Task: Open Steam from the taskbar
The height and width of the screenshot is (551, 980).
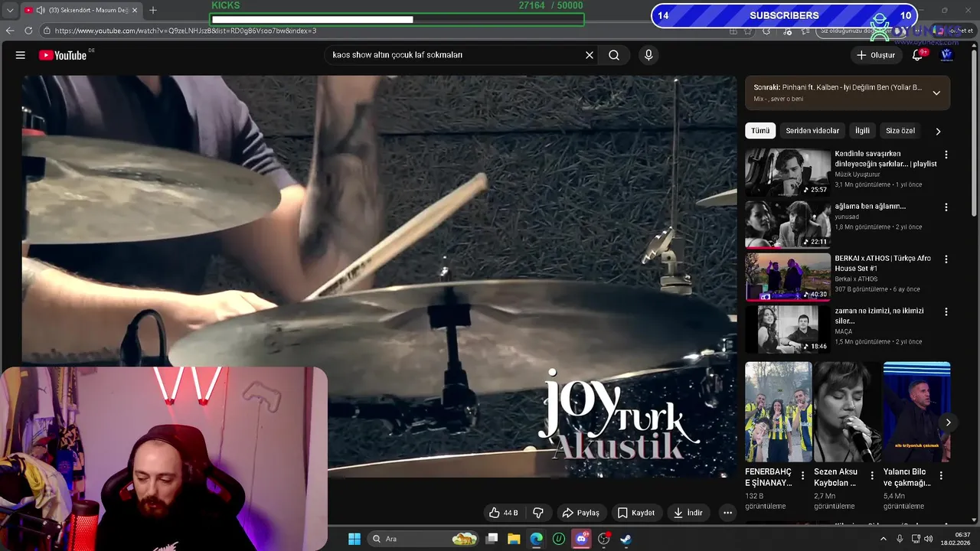Action: coord(626,539)
